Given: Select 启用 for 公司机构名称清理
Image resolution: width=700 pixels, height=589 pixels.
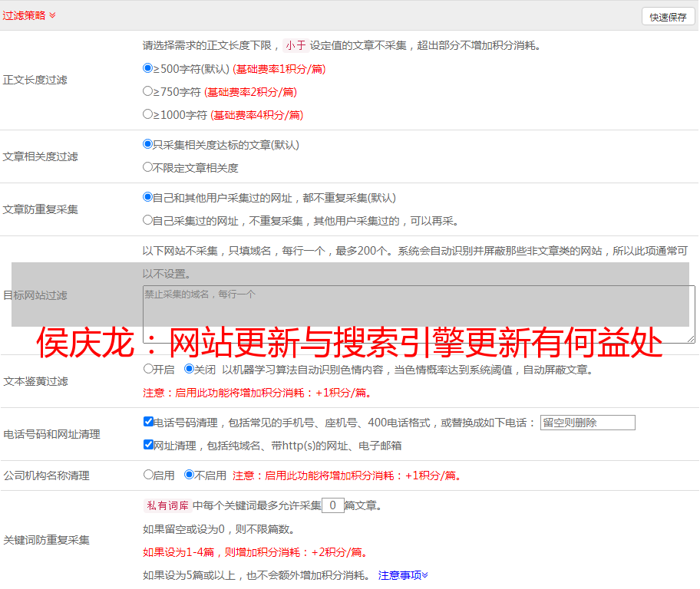Looking at the screenshot, I should click(x=148, y=475).
